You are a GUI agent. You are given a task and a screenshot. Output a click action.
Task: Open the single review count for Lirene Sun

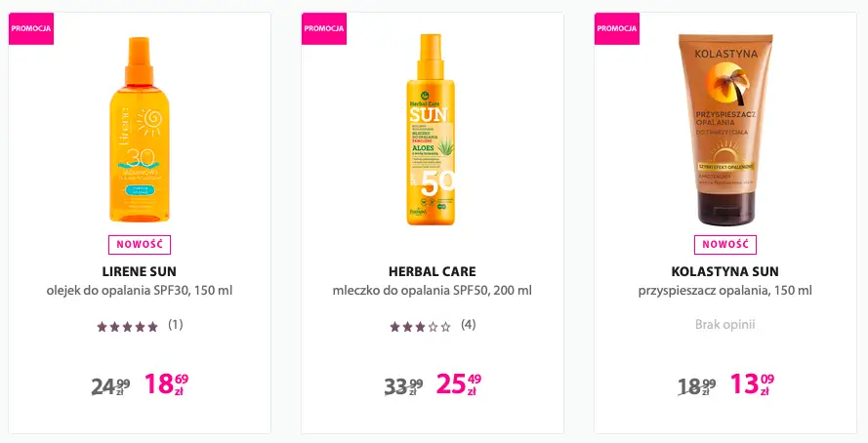pos(176,325)
